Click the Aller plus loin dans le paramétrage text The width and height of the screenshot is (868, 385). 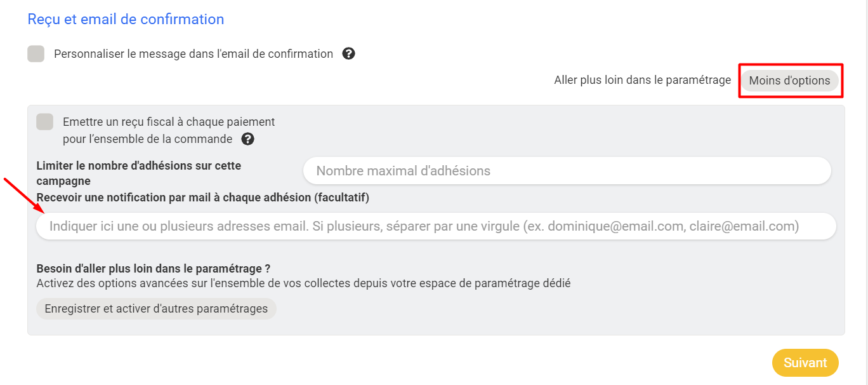pos(642,81)
